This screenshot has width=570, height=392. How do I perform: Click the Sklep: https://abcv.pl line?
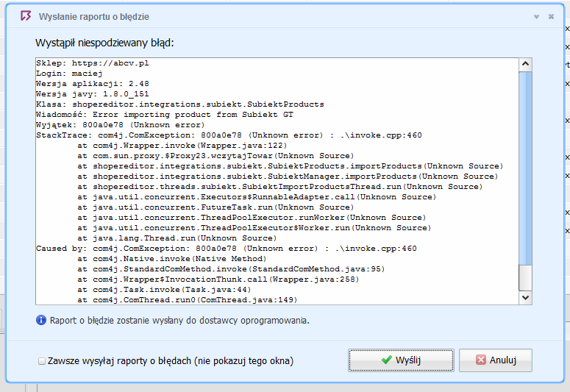pos(93,63)
